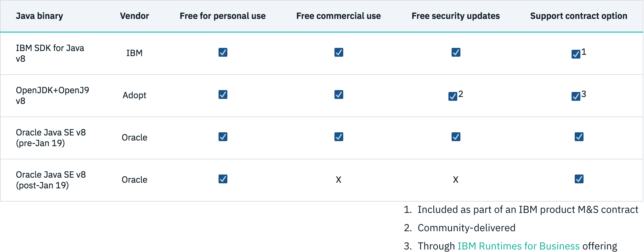
Task: Click OpenJDK+OpenJ9 security updates checkmark
Action: [453, 96]
